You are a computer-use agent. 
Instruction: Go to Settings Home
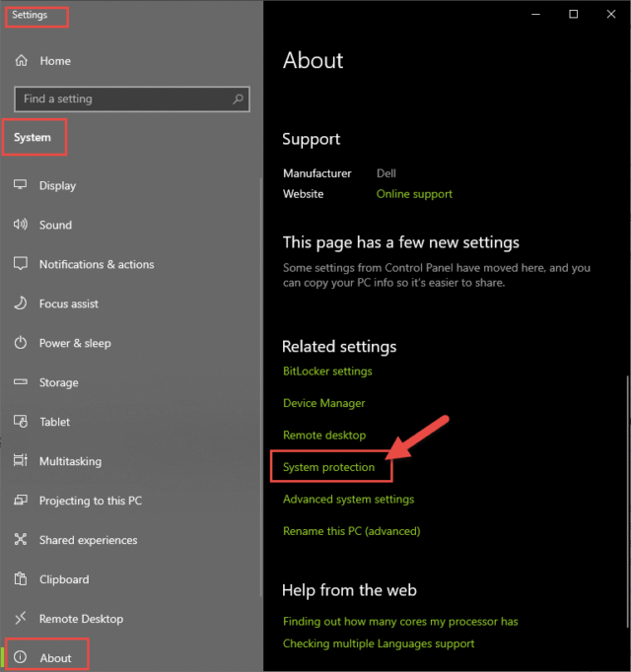[x=129, y=61]
